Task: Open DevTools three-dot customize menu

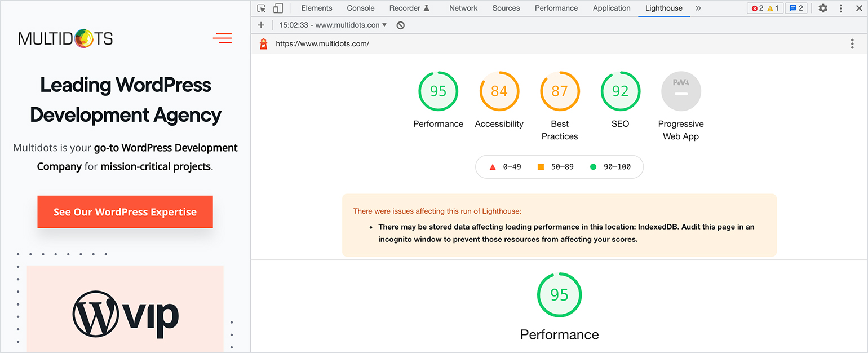Action: pyautogui.click(x=841, y=8)
